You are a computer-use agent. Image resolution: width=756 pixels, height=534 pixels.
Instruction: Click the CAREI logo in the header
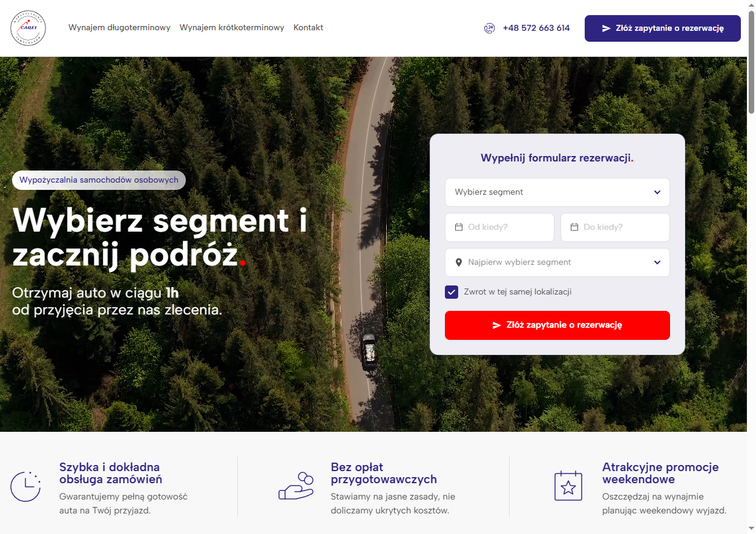pos(28,28)
